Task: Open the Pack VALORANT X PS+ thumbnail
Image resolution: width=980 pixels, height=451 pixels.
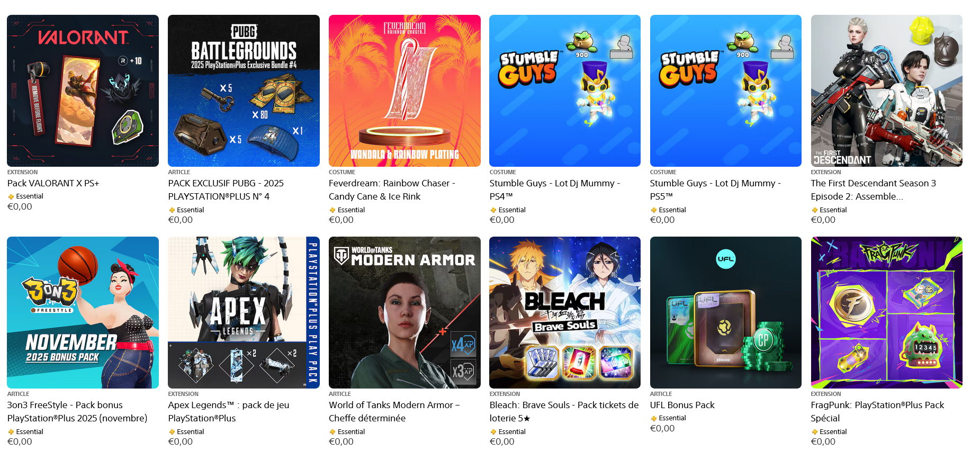Action: [83, 91]
